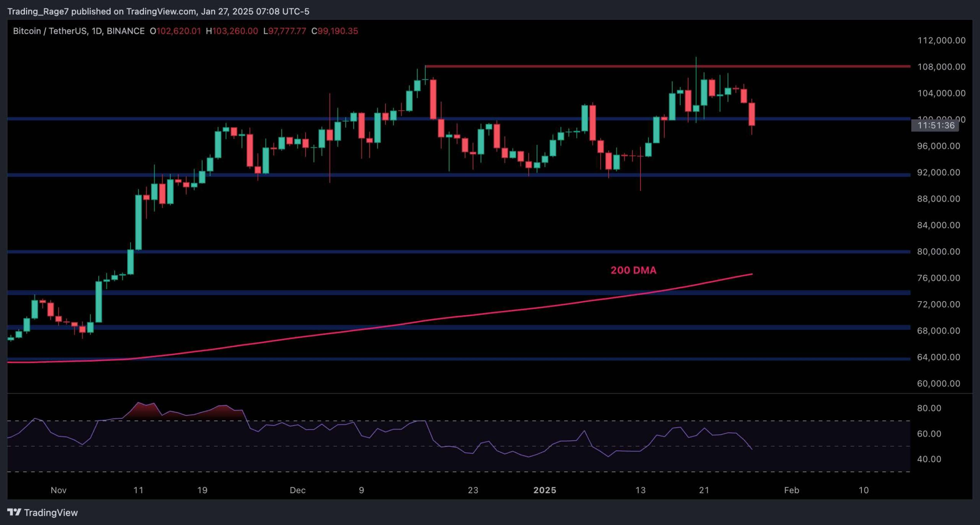Click the Dec label on time axis

coord(297,490)
